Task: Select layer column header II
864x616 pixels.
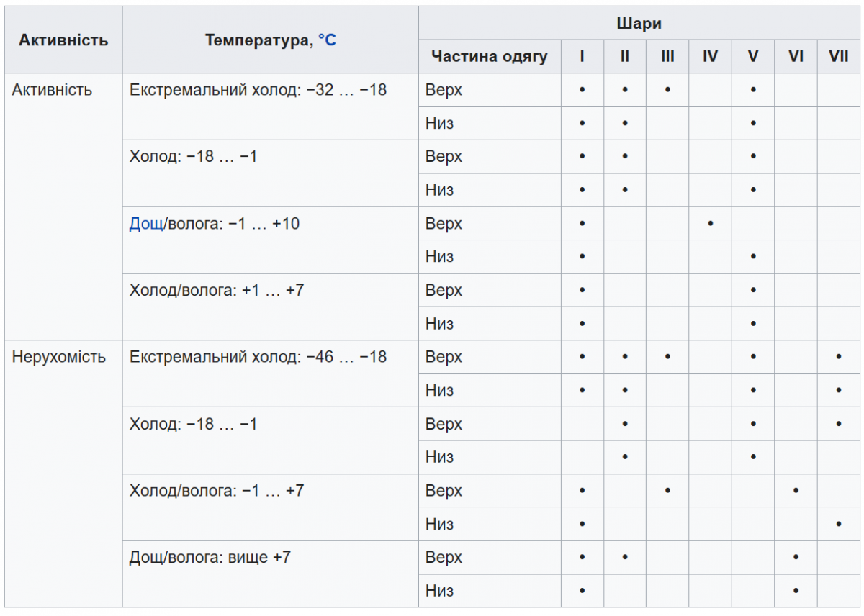Action: point(625,56)
